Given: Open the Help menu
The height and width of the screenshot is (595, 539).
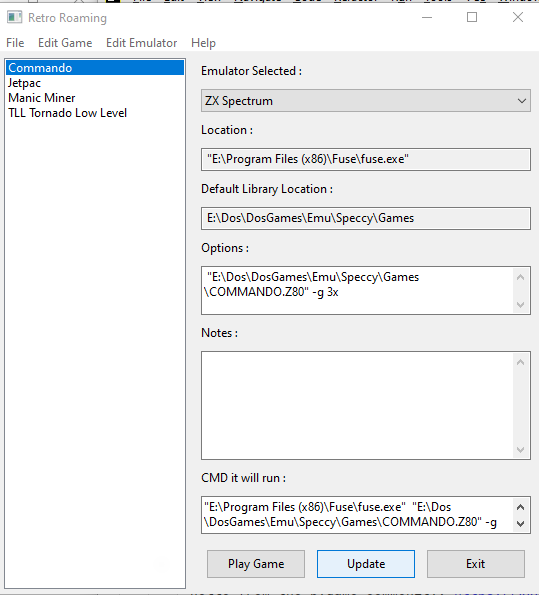Looking at the screenshot, I should pyautogui.click(x=203, y=43).
